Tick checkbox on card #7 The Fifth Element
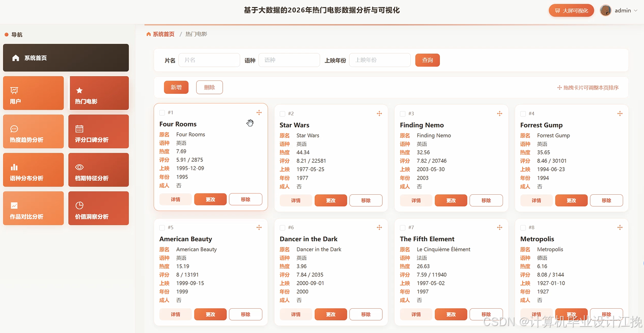This screenshot has width=644, height=333. coord(403,227)
